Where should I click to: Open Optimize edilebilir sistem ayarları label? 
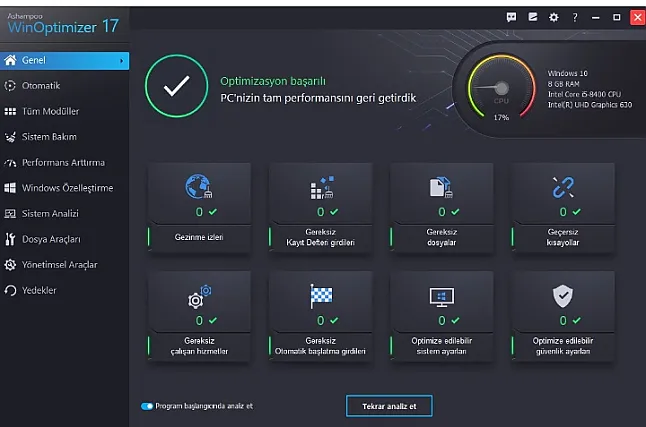[442, 346]
